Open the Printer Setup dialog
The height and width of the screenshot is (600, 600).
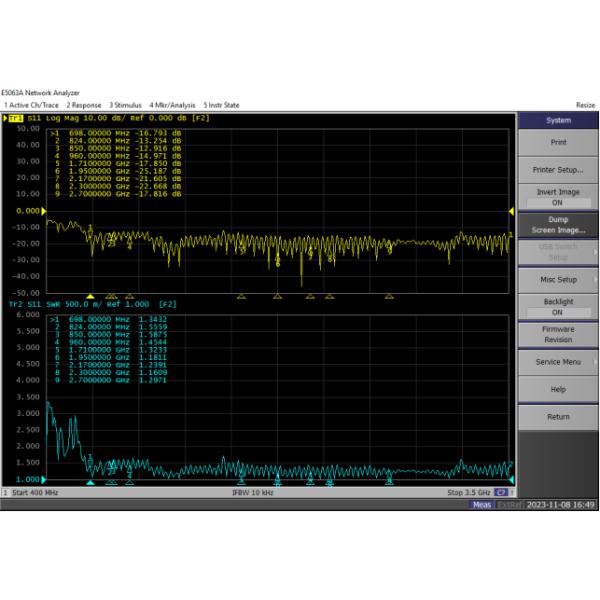point(557,169)
